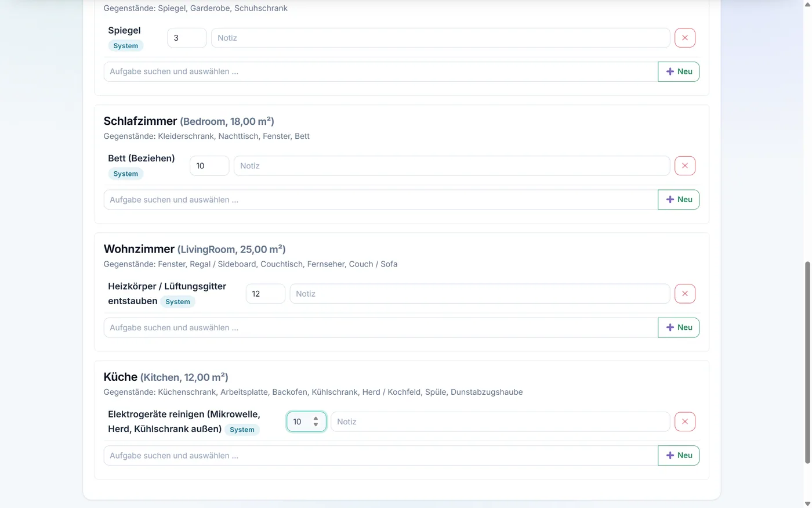812x508 pixels.
Task: Open Schlafzimmer task search combo box
Action: pos(380,200)
